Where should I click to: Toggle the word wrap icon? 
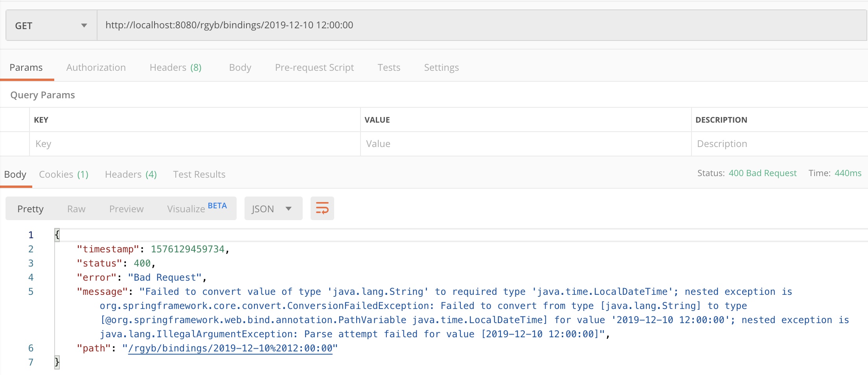tap(322, 208)
